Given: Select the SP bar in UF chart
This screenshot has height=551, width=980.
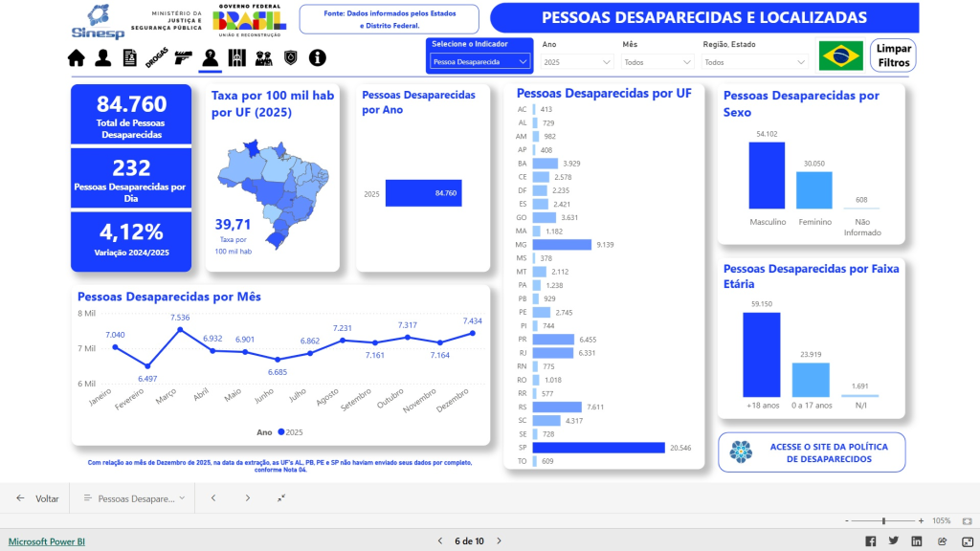Looking at the screenshot, I should coord(598,448).
